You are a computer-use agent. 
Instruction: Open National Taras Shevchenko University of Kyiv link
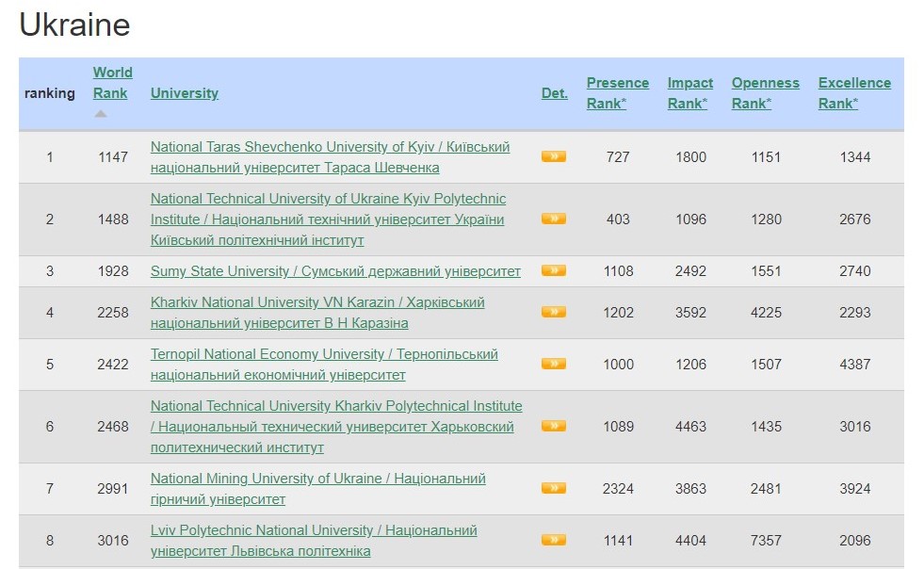point(330,156)
